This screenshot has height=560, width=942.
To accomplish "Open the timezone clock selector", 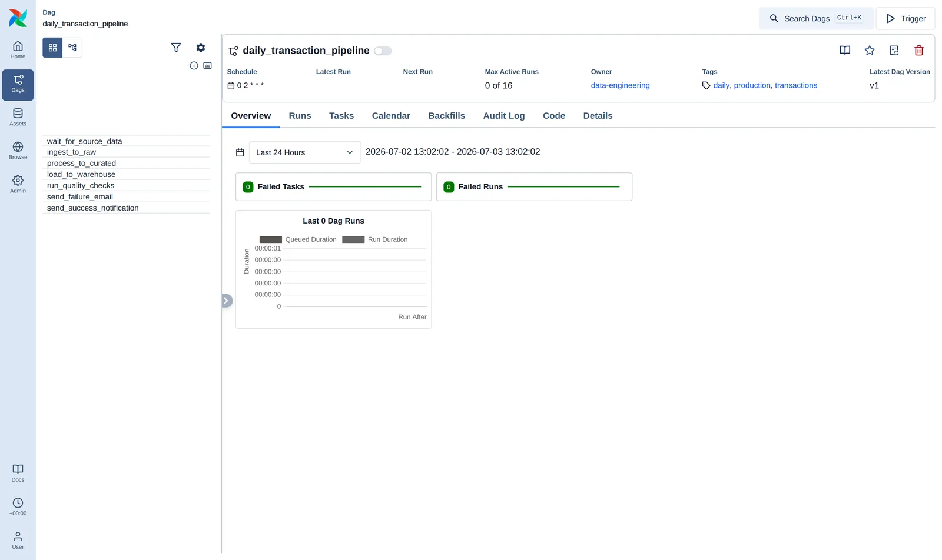I will (x=18, y=506).
